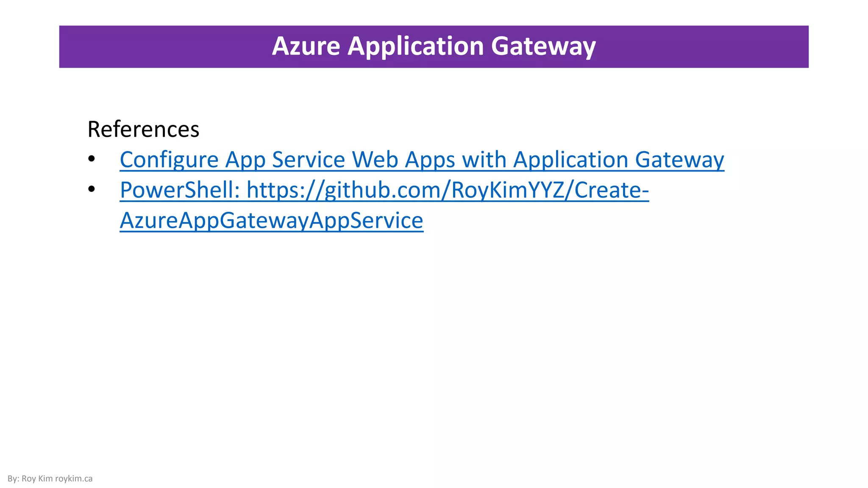Click the Azure Application Gateway title
The image size is (868, 488).
click(434, 46)
